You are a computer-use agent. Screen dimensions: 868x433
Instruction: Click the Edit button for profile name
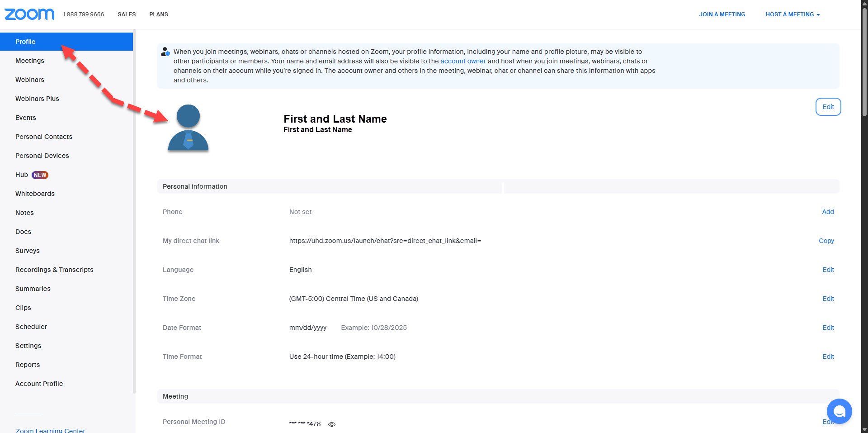pos(828,107)
